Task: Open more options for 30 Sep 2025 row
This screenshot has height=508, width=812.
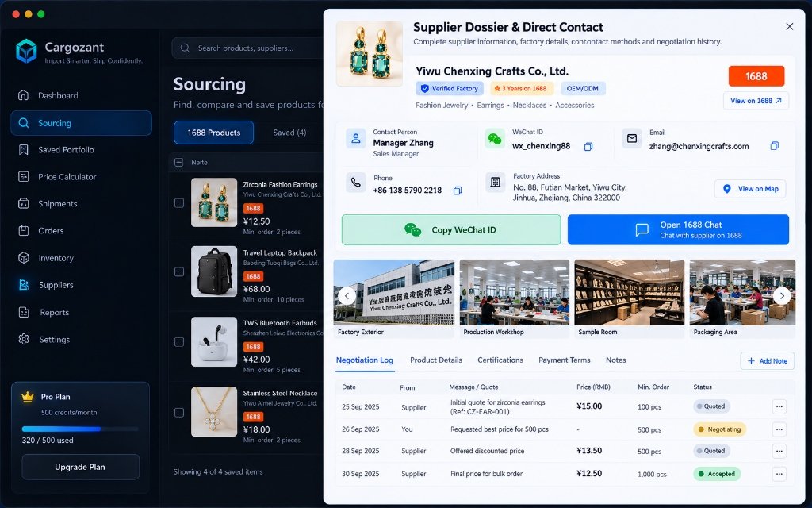Action: [x=779, y=474]
